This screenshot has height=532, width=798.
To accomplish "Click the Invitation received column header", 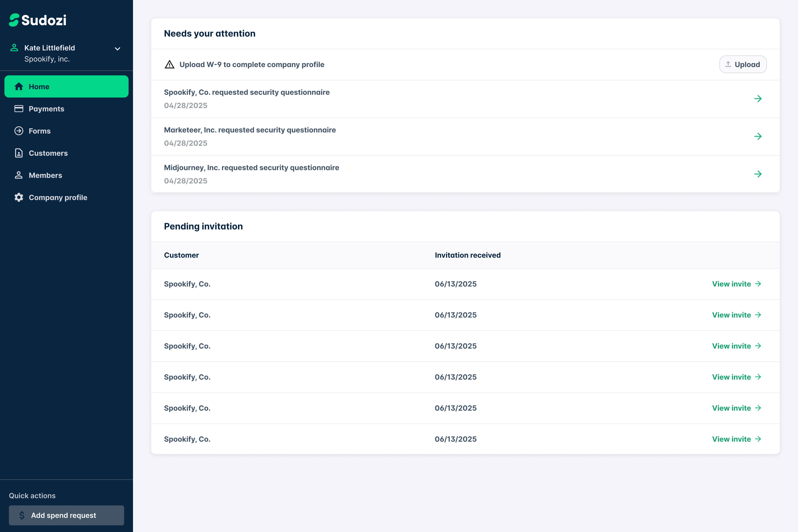I will [467, 255].
